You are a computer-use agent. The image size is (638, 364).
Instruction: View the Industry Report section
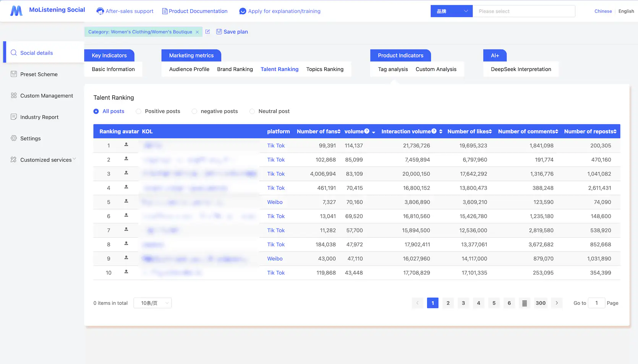(39, 117)
